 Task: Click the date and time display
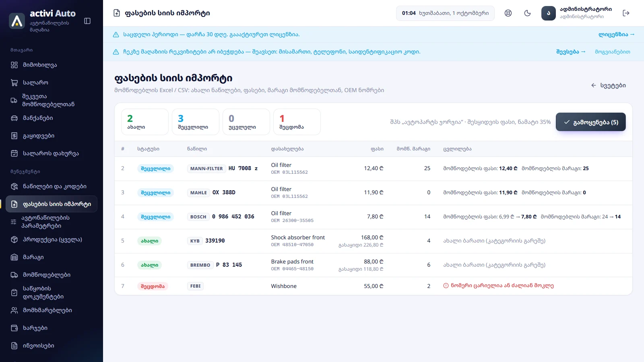[445, 13]
